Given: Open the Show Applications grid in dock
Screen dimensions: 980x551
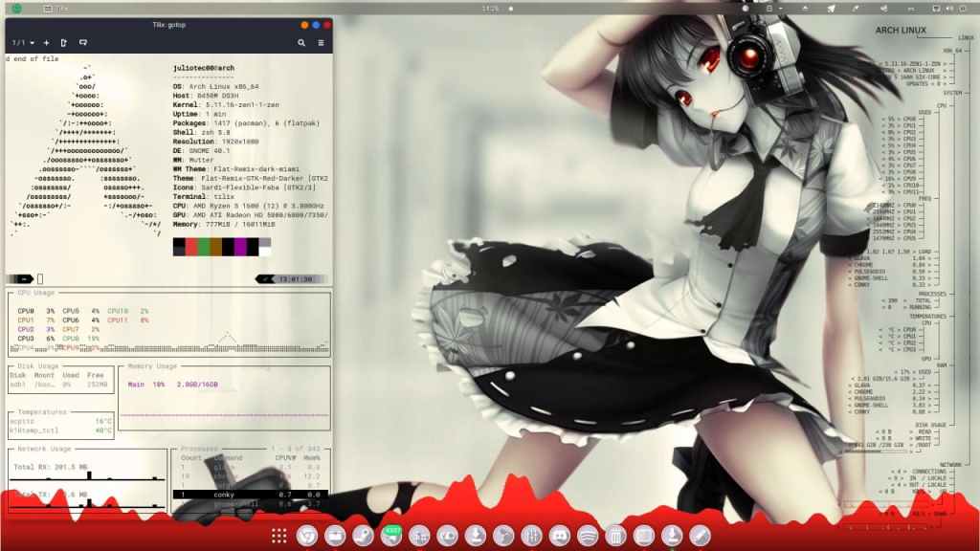Looking at the screenshot, I should [279, 536].
